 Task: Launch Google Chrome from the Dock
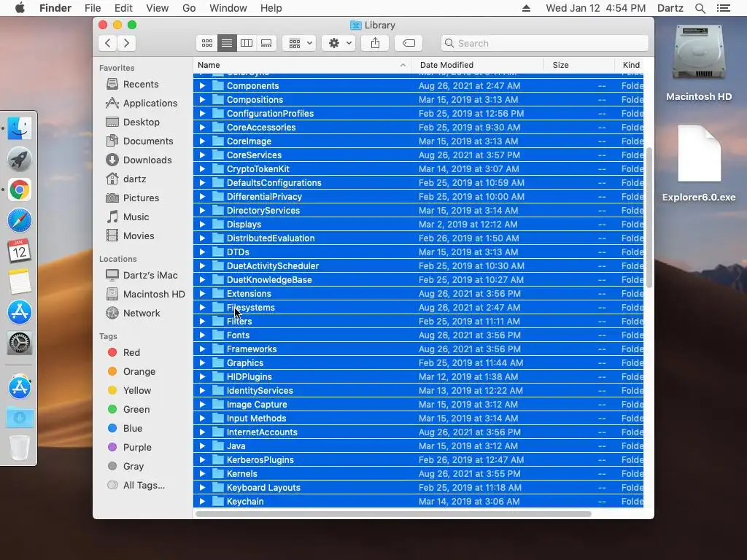(20, 190)
